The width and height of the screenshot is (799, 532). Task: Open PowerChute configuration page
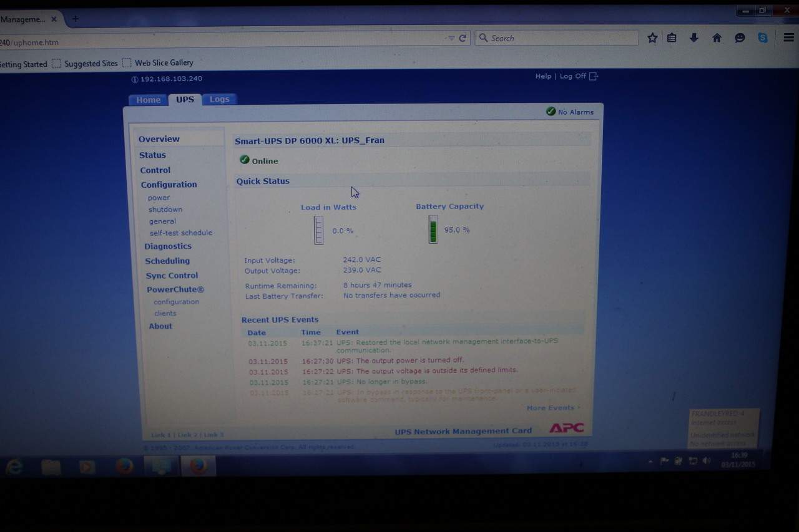pyautogui.click(x=177, y=302)
